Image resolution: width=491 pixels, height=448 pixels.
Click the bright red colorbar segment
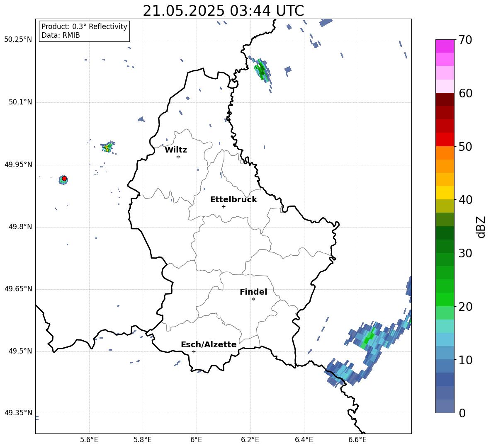445,140
